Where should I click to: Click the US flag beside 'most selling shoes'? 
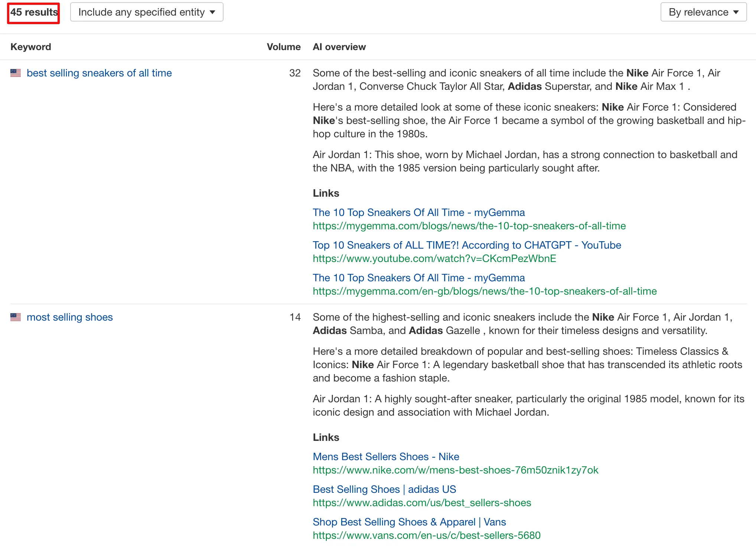click(x=16, y=317)
